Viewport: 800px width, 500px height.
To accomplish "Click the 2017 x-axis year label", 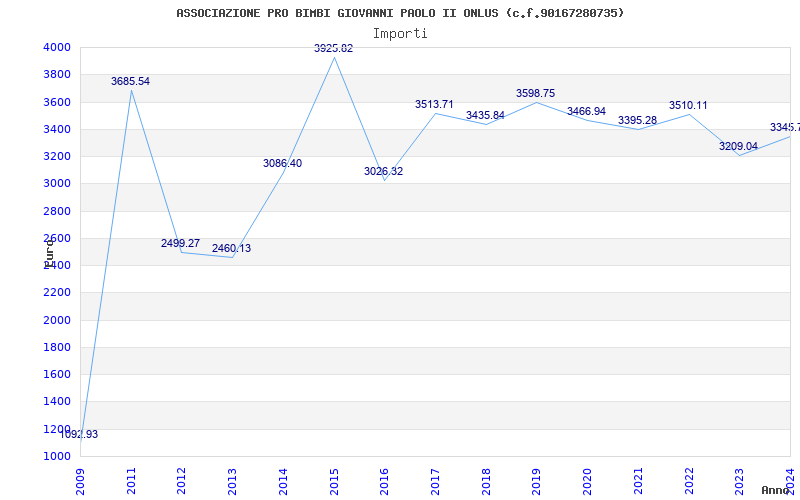I will point(435,481).
